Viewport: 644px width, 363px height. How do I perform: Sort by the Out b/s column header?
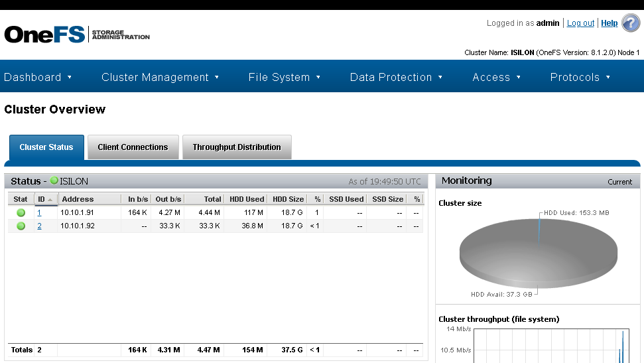(x=168, y=199)
